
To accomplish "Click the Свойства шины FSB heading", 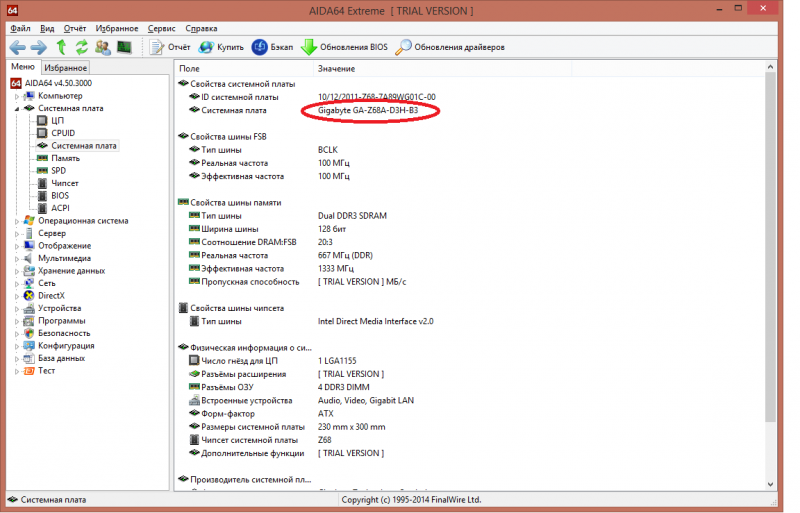I will coord(228,137).
